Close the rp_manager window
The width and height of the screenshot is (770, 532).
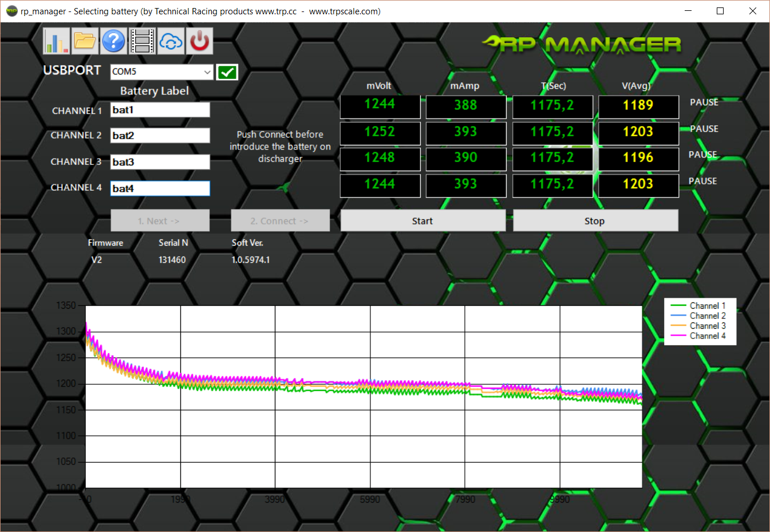[x=753, y=11]
